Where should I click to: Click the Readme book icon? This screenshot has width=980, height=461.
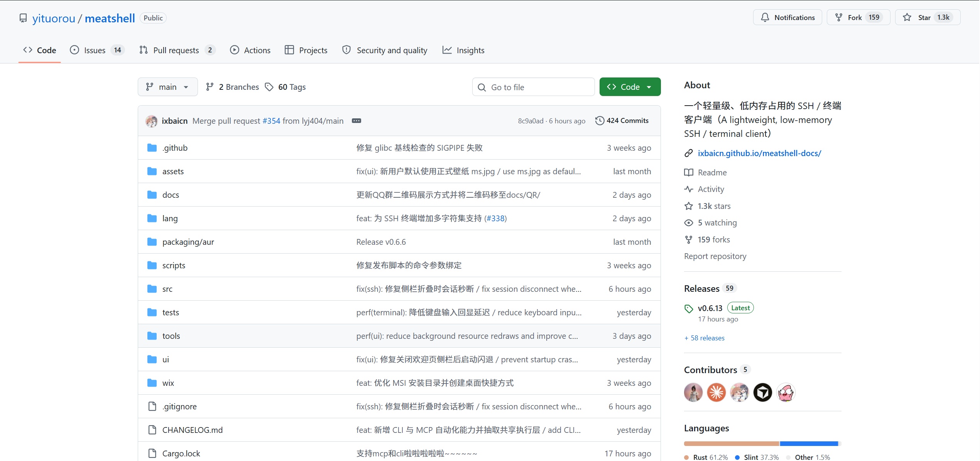pyautogui.click(x=689, y=173)
